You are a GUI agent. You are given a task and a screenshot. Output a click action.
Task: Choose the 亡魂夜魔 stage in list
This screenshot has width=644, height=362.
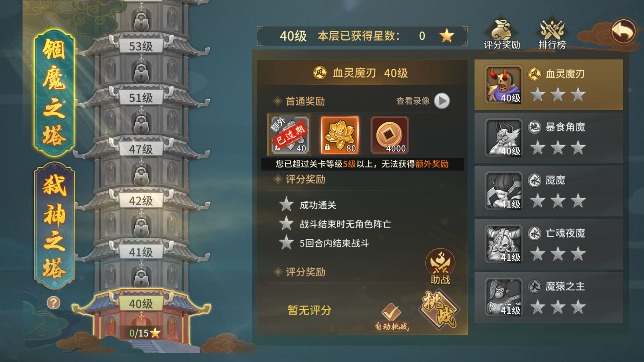tap(549, 244)
